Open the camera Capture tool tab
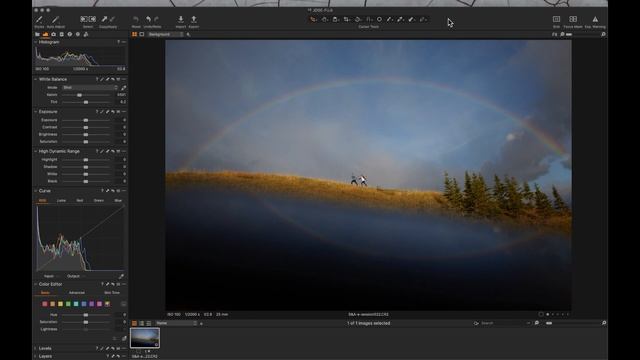The width and height of the screenshot is (640, 360). pyautogui.click(x=53, y=34)
